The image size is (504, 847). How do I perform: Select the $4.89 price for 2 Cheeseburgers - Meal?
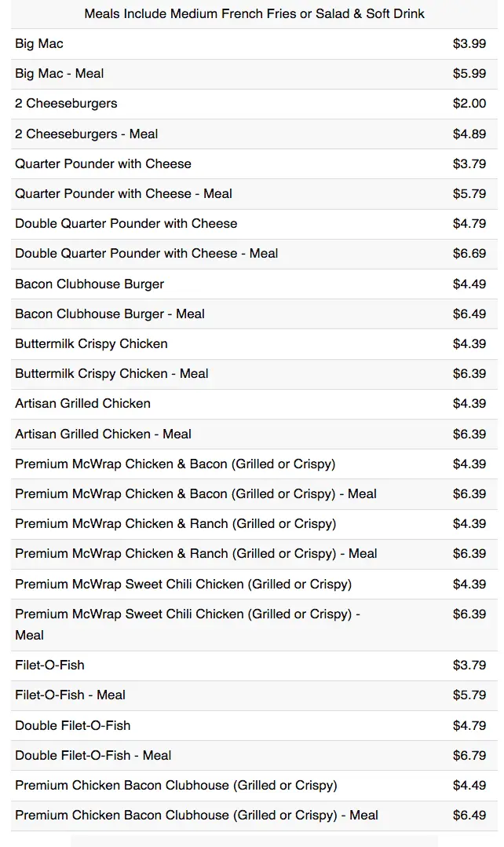point(469,134)
